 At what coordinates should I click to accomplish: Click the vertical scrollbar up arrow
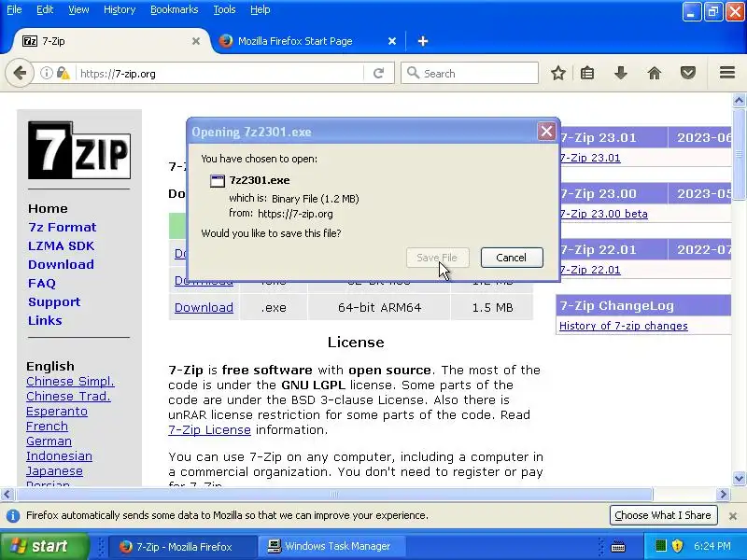click(739, 101)
